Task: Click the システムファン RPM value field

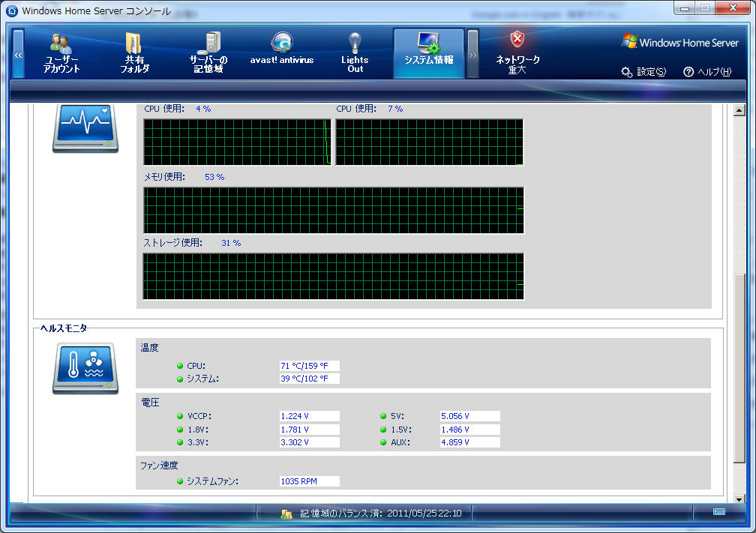Action: pyautogui.click(x=309, y=481)
